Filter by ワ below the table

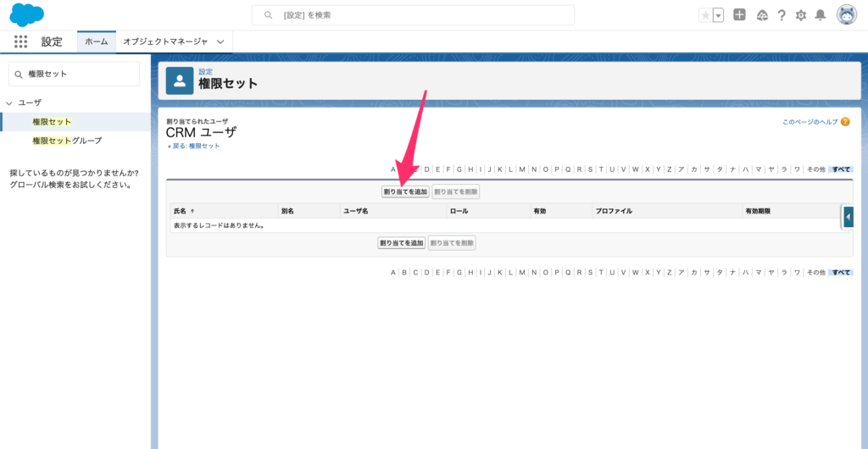point(797,272)
